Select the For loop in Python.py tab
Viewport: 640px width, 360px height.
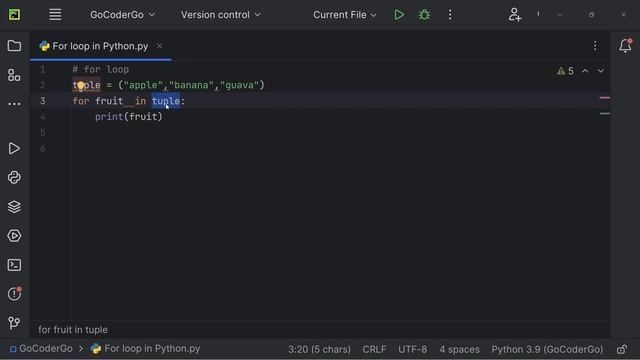point(100,46)
